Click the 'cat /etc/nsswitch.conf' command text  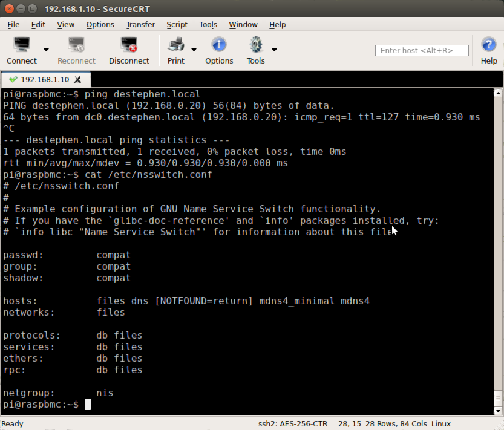point(148,175)
